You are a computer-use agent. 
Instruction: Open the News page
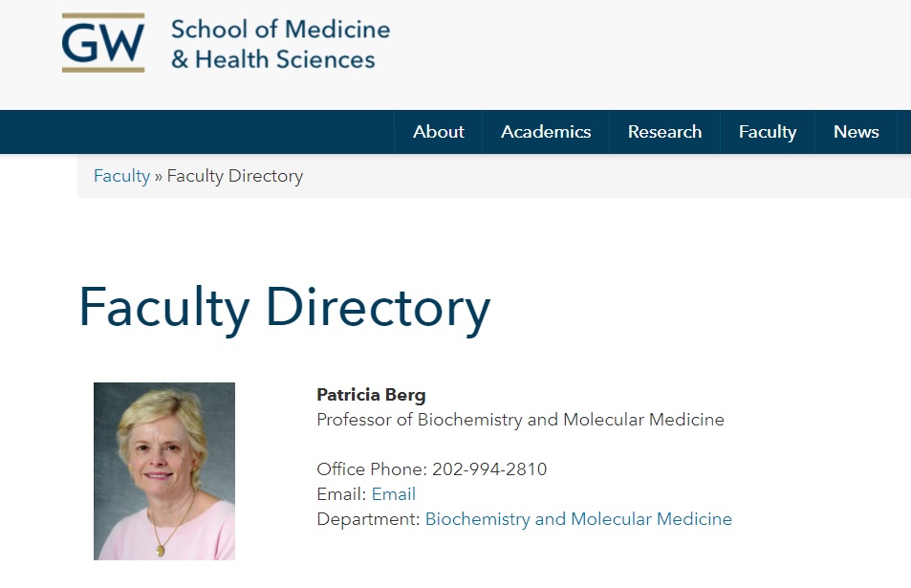(856, 132)
